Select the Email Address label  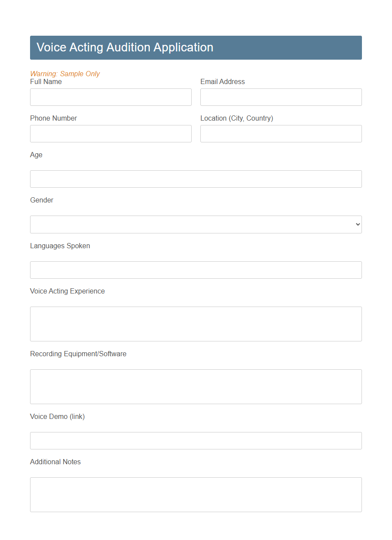click(x=223, y=81)
